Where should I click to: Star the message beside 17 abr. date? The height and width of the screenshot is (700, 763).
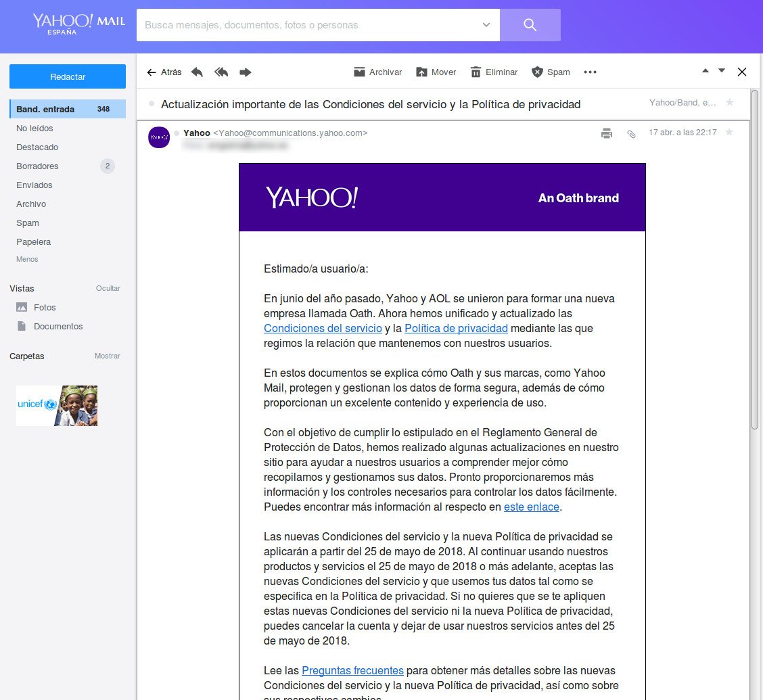tap(729, 132)
